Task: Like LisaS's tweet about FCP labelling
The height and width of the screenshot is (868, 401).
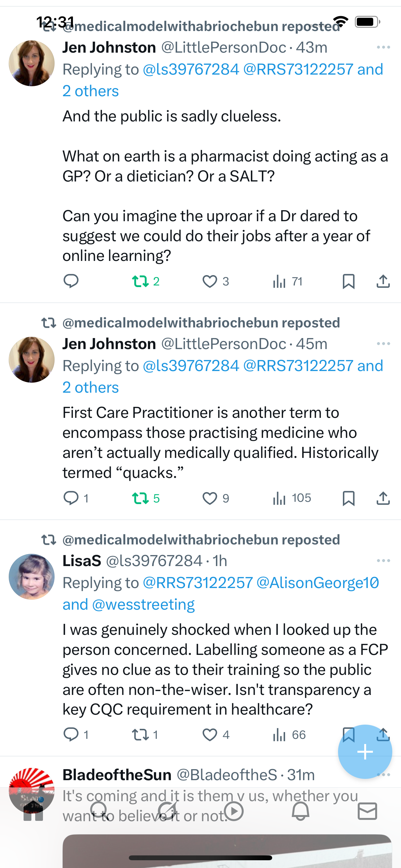Action: [210, 735]
